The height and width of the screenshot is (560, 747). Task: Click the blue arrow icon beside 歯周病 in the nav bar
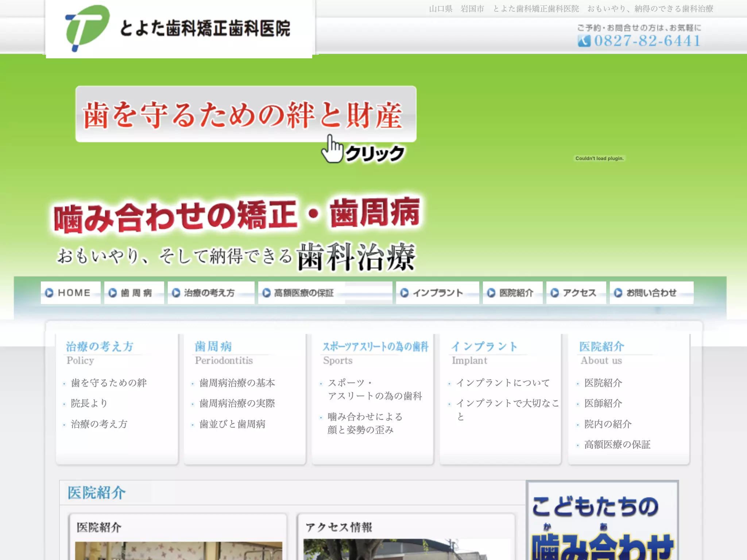click(x=112, y=293)
